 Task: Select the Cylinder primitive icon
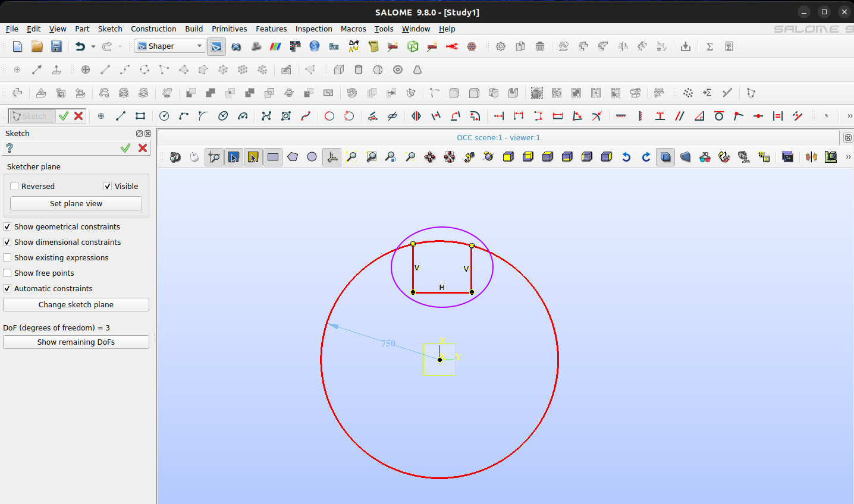click(359, 70)
